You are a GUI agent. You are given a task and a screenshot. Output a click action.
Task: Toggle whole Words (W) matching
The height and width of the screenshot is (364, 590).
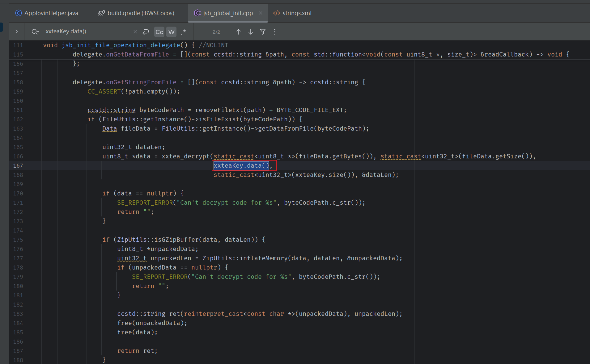click(x=171, y=32)
